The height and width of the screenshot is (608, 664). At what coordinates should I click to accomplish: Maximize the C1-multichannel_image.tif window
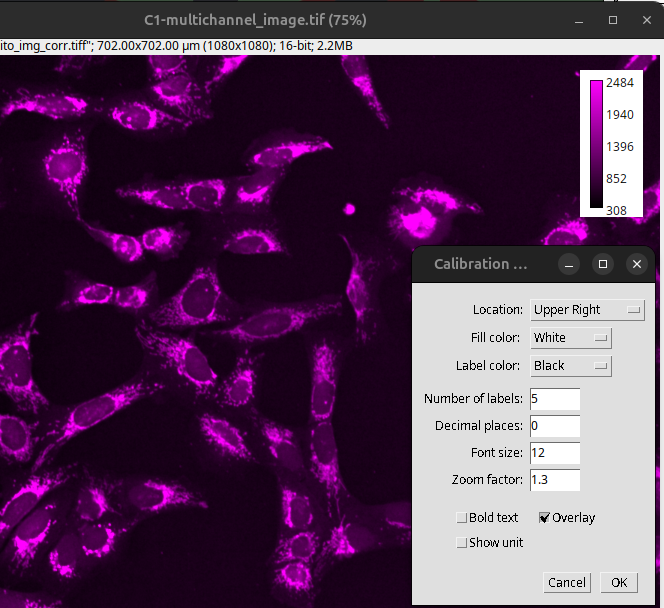click(x=613, y=20)
